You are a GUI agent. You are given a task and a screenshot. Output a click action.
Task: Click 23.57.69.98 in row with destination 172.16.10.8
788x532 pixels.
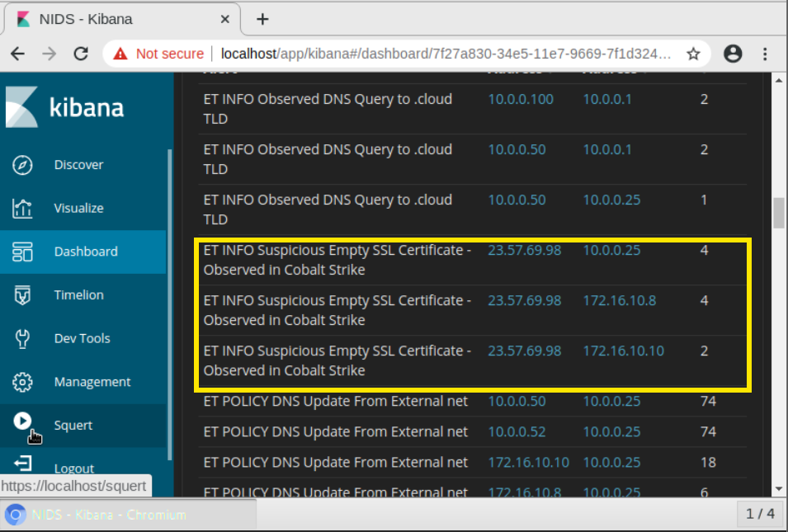coord(524,300)
